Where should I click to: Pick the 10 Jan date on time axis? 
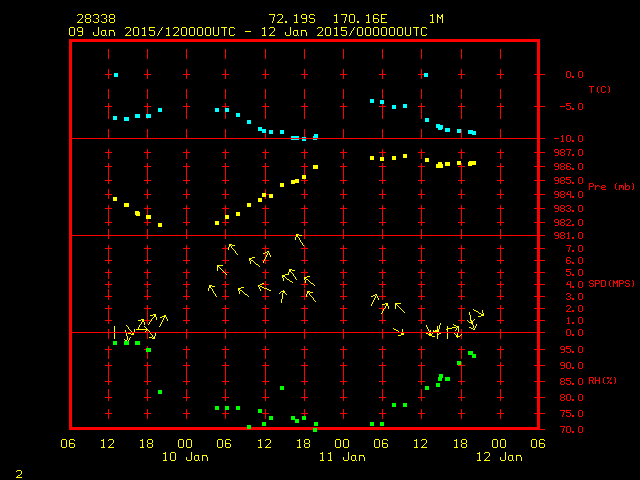point(185,457)
